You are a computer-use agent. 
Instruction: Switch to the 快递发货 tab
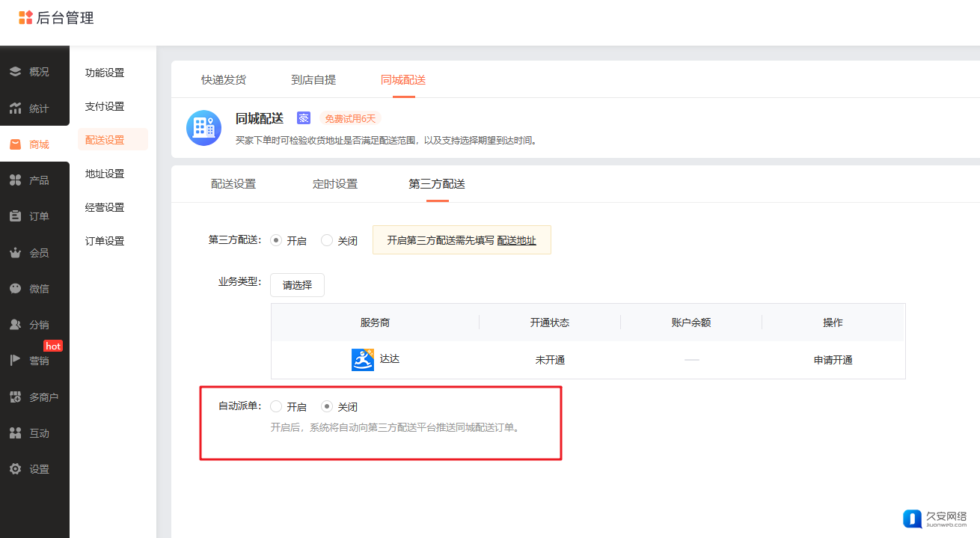click(x=223, y=80)
